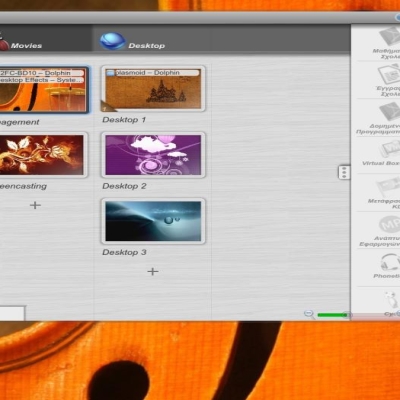Open the purple Desktop 2 thumbnail
The height and width of the screenshot is (400, 400).
153,155
